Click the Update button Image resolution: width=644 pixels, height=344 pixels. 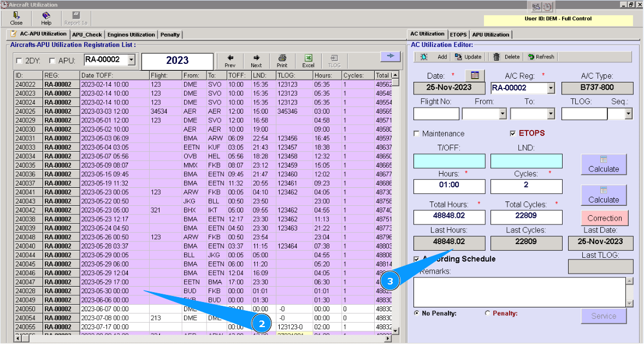click(x=468, y=57)
